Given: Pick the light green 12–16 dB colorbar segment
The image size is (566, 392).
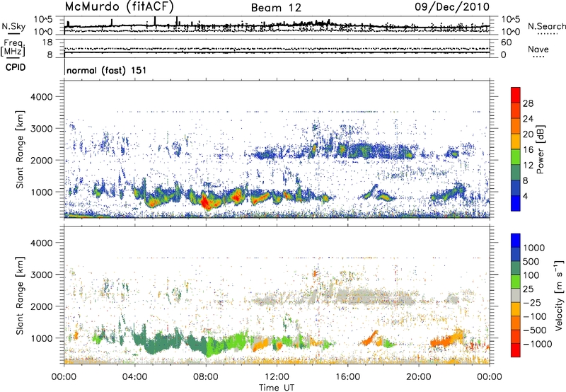Looking at the screenshot, I should click(516, 157).
